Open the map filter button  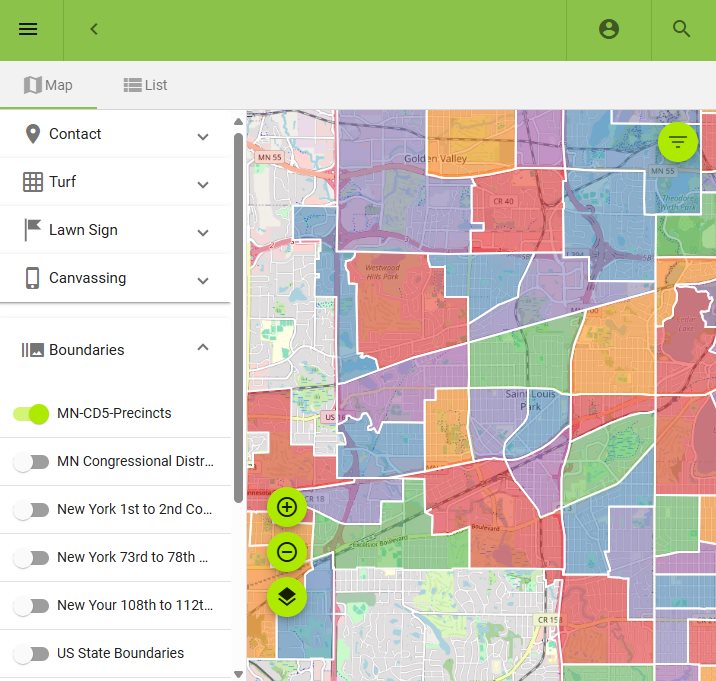click(677, 142)
